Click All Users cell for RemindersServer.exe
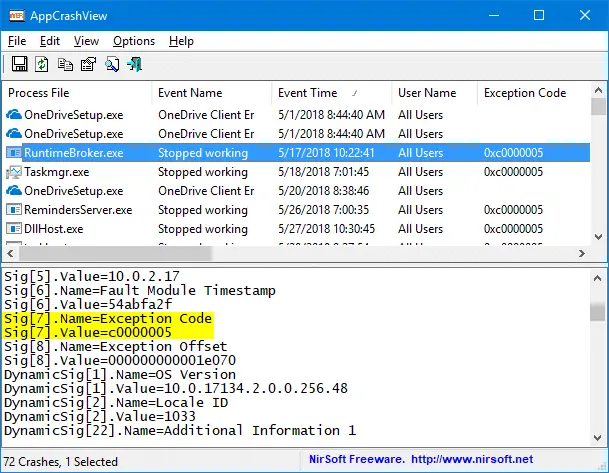This screenshot has height=473, width=609. click(x=420, y=210)
